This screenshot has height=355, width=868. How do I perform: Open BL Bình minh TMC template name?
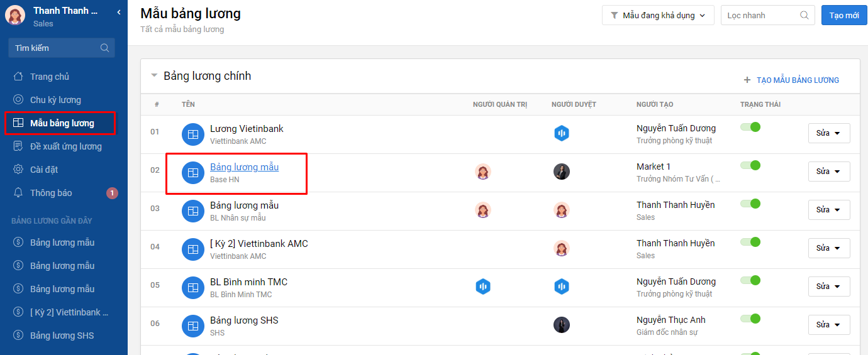point(248,282)
